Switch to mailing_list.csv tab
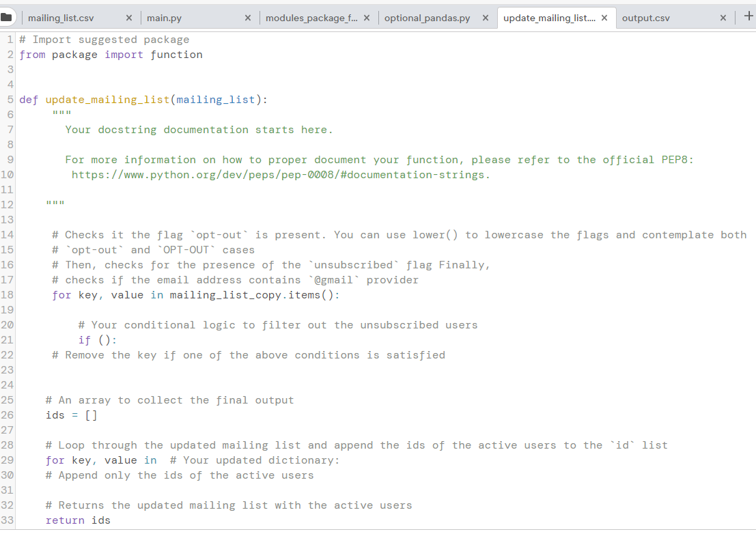Viewport: 756px width, 534px height. (x=61, y=18)
